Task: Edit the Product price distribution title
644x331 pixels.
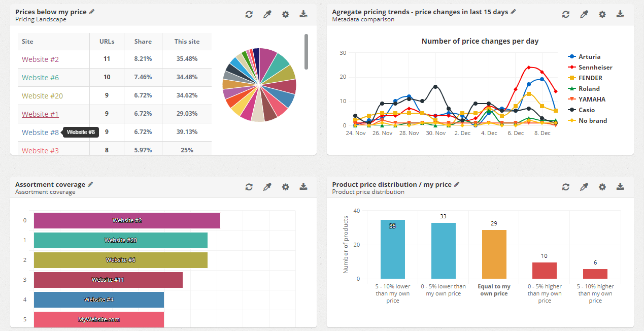Action: [456, 184]
